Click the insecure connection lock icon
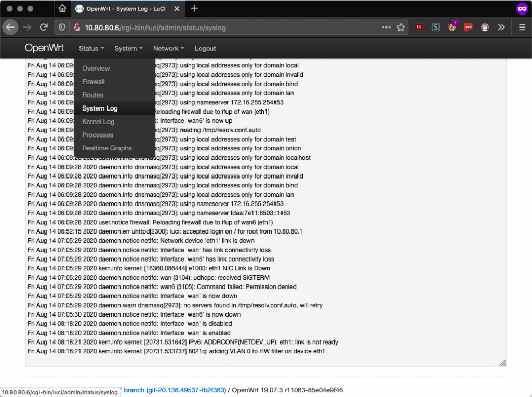The image size is (532, 397). 77,28
